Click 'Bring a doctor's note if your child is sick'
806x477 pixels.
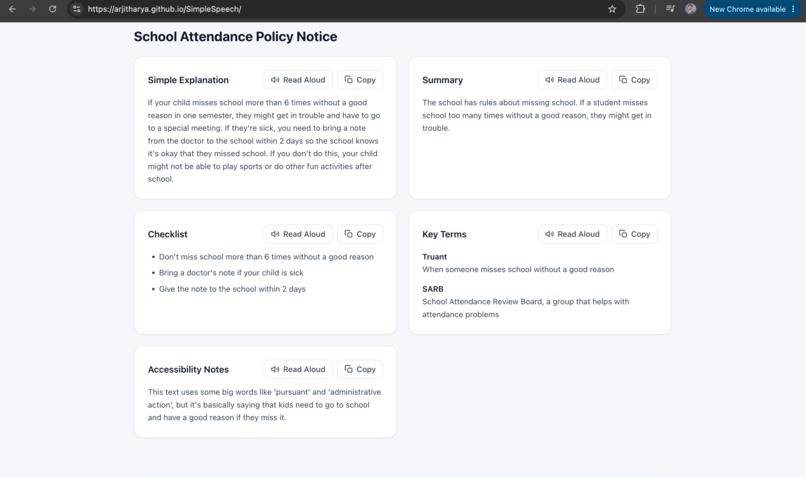click(x=231, y=273)
